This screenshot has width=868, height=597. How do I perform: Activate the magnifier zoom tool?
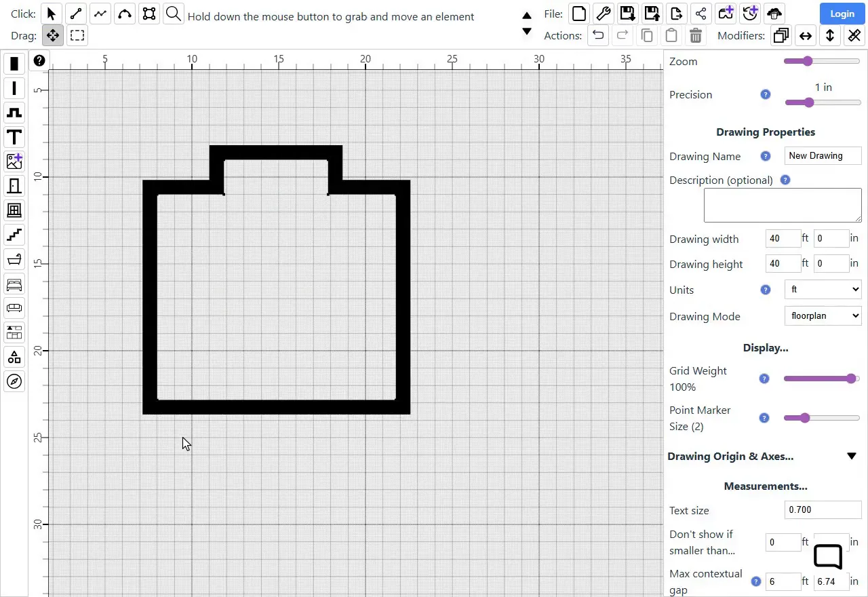coord(174,14)
